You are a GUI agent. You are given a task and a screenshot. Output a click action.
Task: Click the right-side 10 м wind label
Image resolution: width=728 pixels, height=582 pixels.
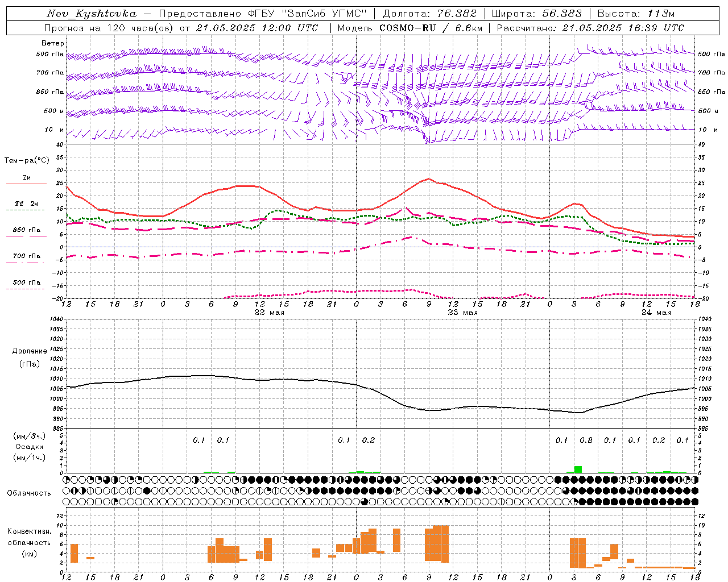707,130
